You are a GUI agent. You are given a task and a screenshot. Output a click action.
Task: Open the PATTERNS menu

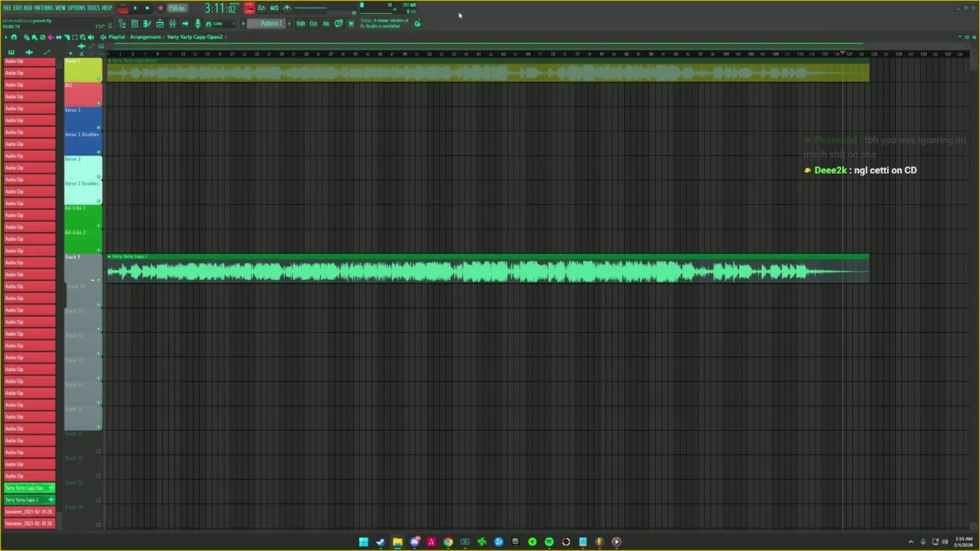44,8
